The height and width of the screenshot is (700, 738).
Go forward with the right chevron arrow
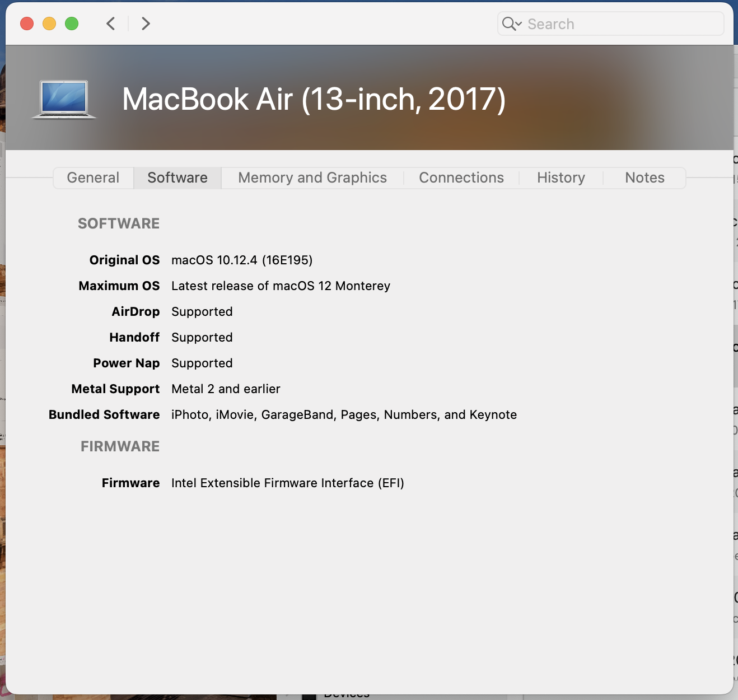click(x=146, y=24)
